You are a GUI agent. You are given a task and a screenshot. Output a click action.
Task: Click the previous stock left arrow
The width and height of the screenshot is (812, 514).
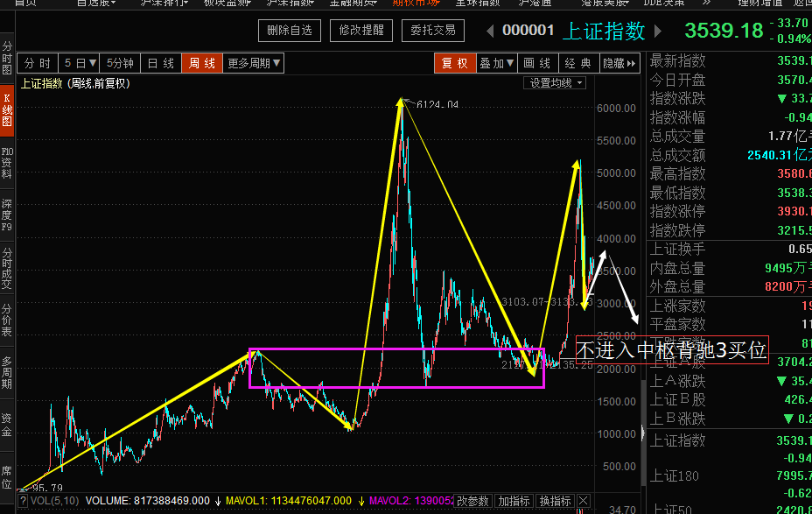pyautogui.click(x=492, y=31)
